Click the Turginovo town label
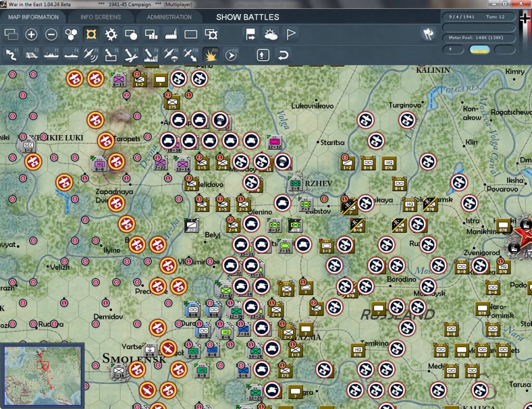Screen dimensions: 532x409 [x=405, y=105]
